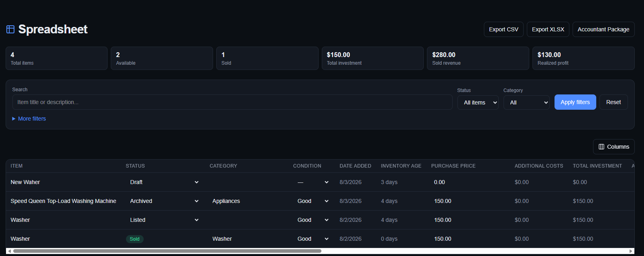Click the Sold revenue $280.00 card
Viewport: 644px width, 256px height.
click(x=478, y=58)
